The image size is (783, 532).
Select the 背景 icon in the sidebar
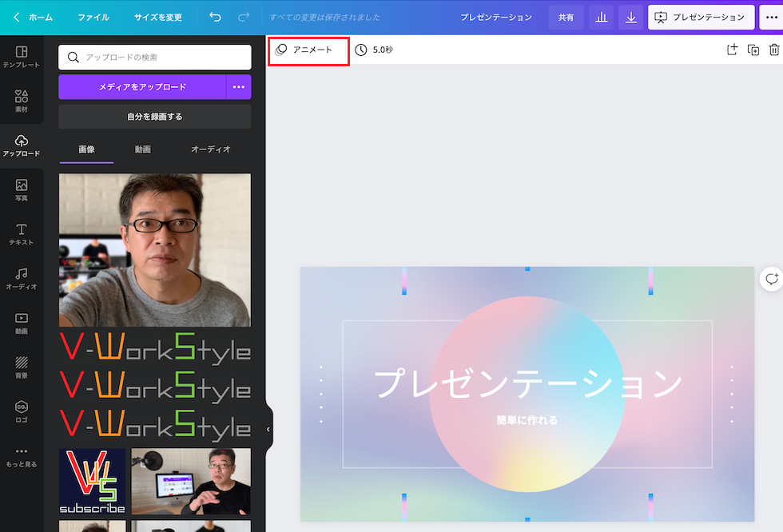tap(22, 367)
